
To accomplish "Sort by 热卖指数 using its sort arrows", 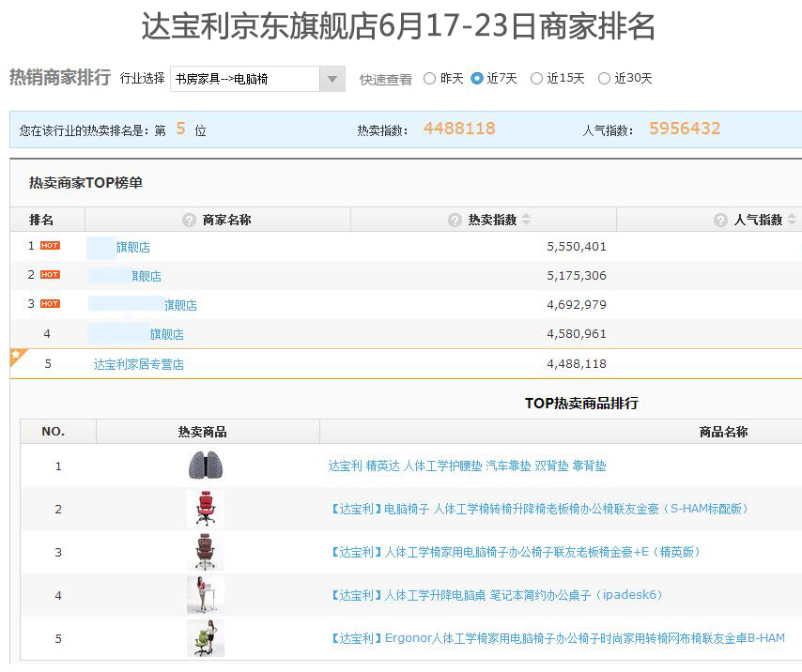I will click(x=525, y=219).
